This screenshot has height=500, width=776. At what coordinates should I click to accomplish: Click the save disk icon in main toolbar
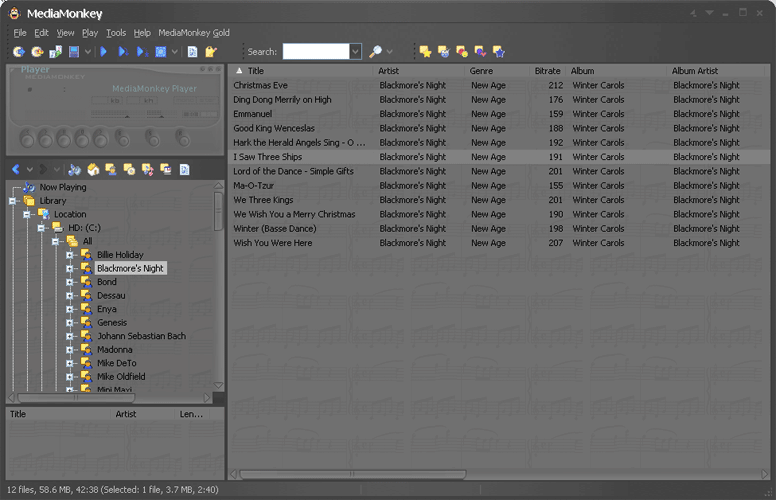[x=74, y=51]
